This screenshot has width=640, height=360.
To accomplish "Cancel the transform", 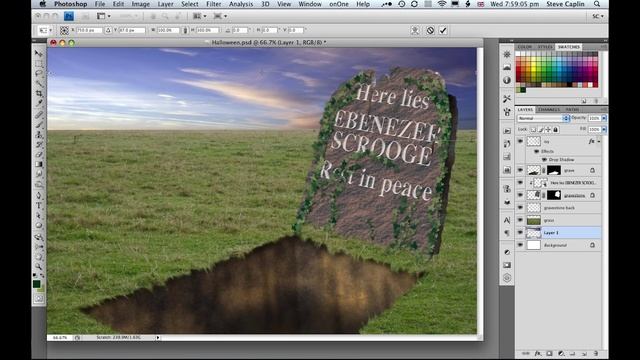I will pyautogui.click(x=430, y=30).
